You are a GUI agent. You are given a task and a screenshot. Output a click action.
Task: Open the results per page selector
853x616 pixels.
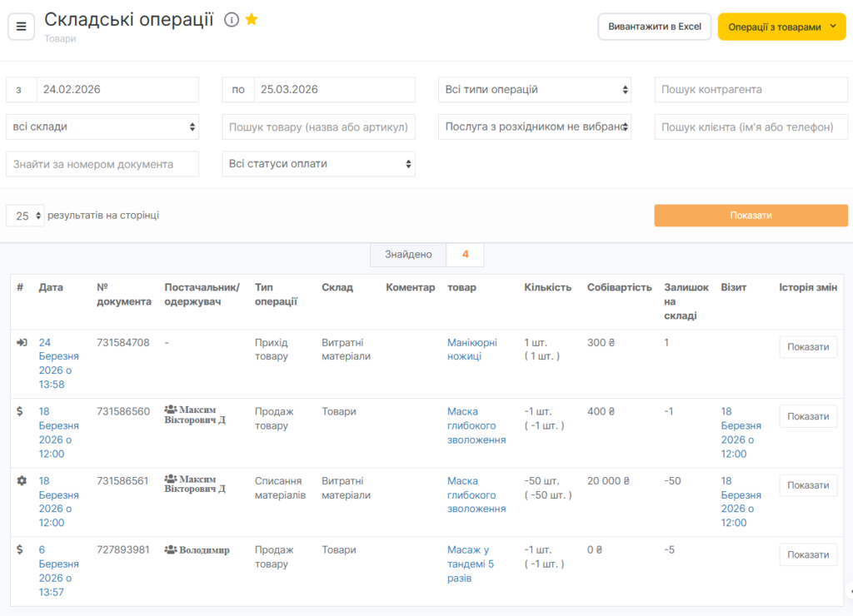pyautogui.click(x=25, y=216)
